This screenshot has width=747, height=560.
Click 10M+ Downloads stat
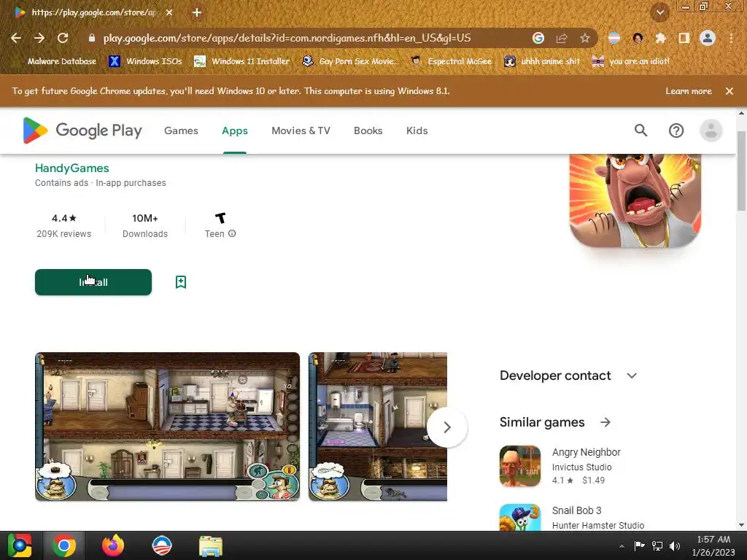145,226
